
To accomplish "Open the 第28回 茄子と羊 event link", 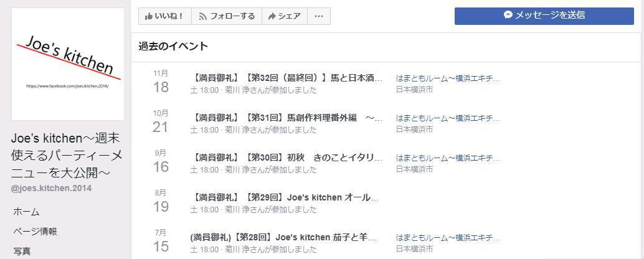I will click(283, 237).
